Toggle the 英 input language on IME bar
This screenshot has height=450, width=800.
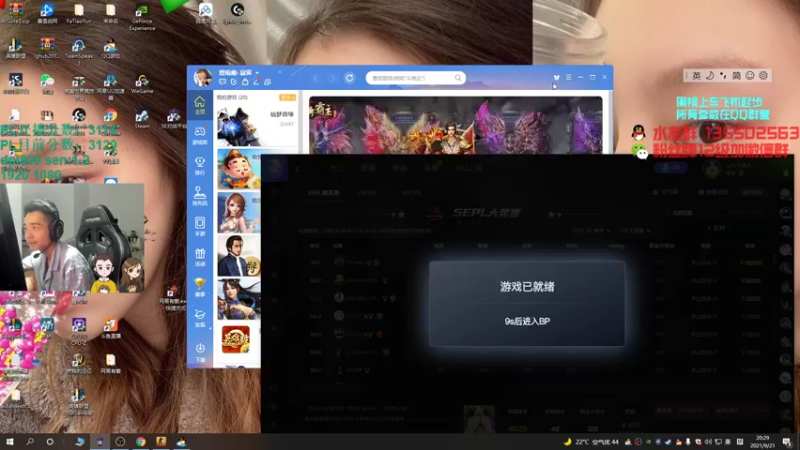(x=696, y=76)
